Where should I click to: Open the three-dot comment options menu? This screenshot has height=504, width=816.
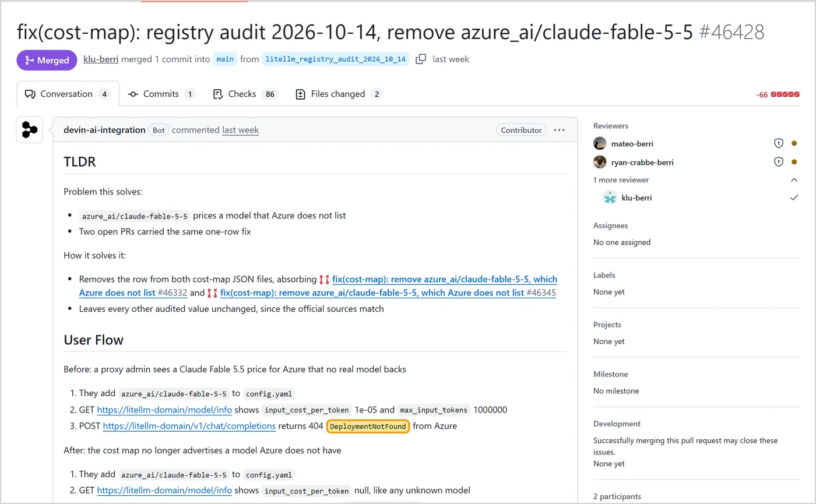(x=559, y=130)
